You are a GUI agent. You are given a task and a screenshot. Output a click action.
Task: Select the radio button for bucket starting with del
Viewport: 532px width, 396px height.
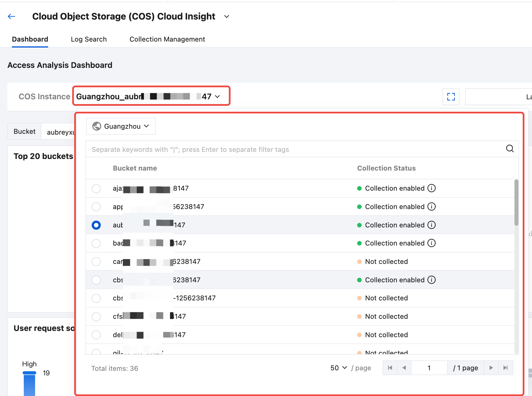(x=96, y=335)
